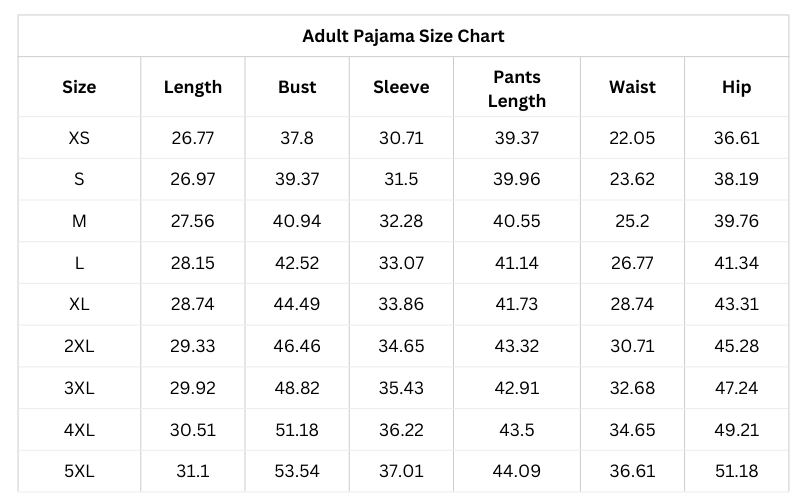The image size is (800, 500).
Task: Select the Hip column header
Action: pos(736,87)
